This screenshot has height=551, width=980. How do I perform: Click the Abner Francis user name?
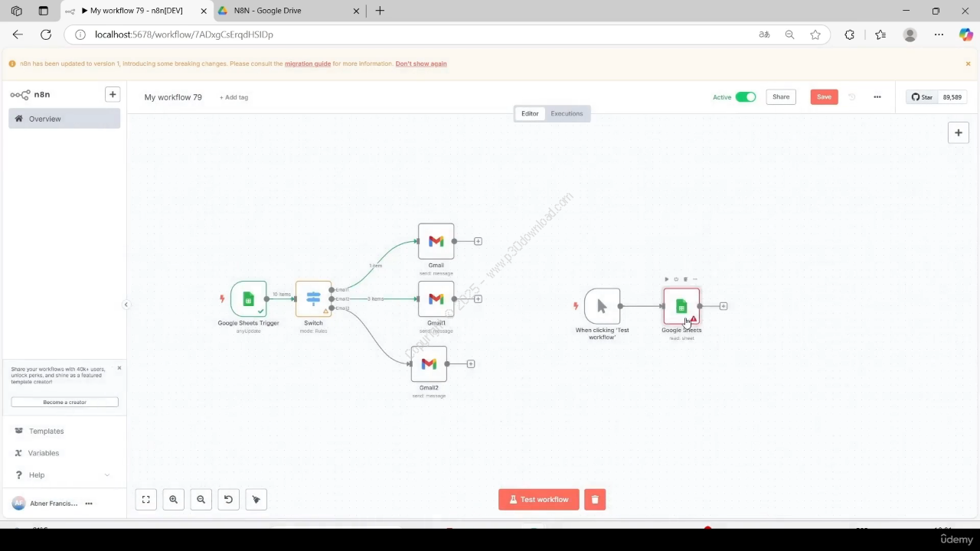click(x=54, y=504)
